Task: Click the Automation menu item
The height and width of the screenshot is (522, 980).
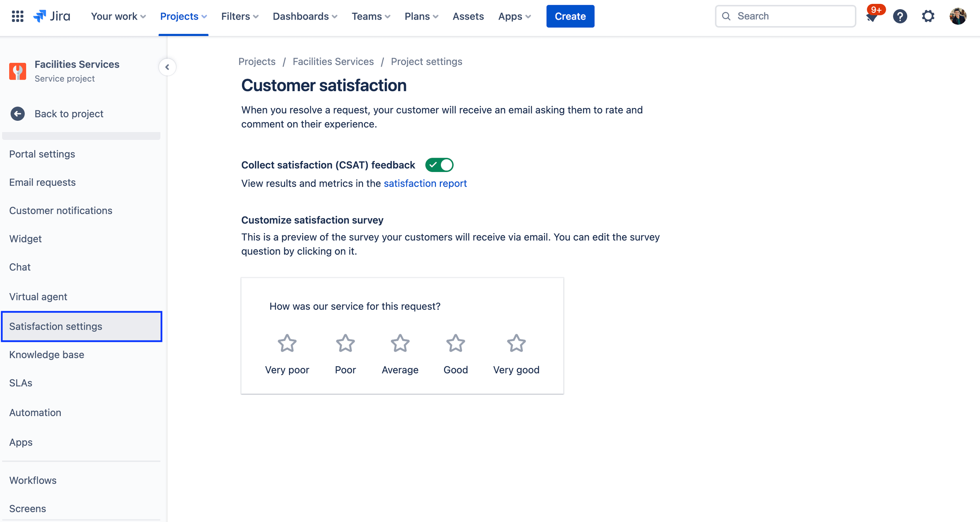Action: coord(35,412)
